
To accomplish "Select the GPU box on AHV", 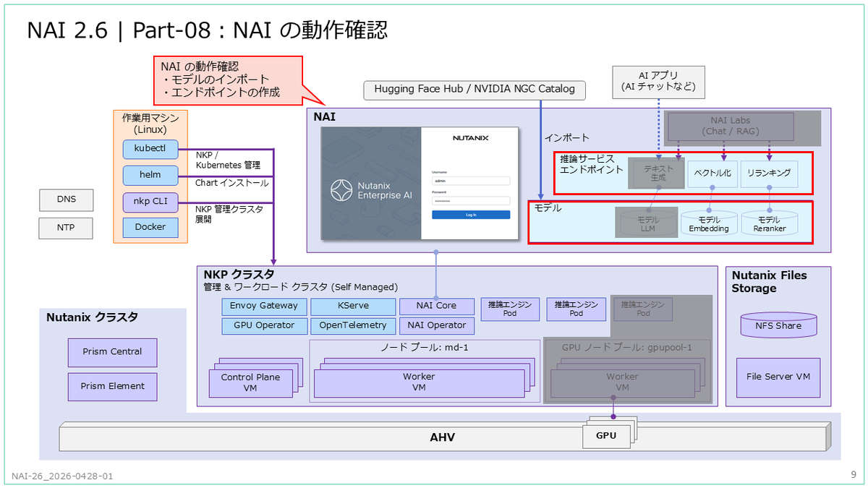I will (x=606, y=436).
